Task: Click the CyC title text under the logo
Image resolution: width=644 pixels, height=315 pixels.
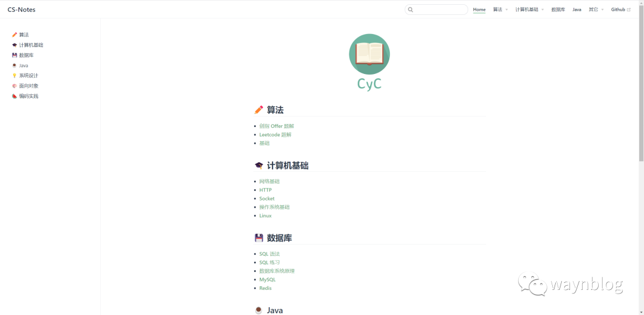Action: tap(369, 84)
